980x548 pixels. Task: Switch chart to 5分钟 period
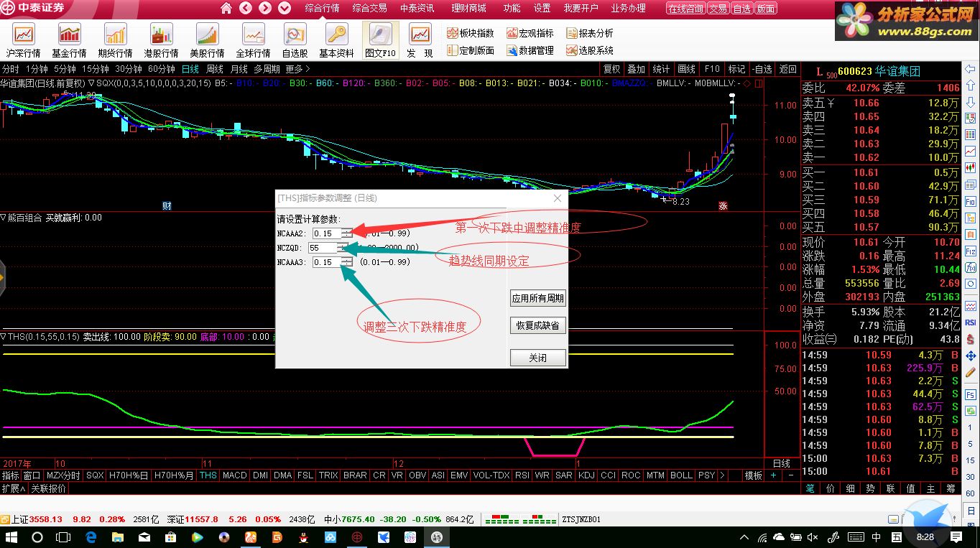tap(65, 69)
